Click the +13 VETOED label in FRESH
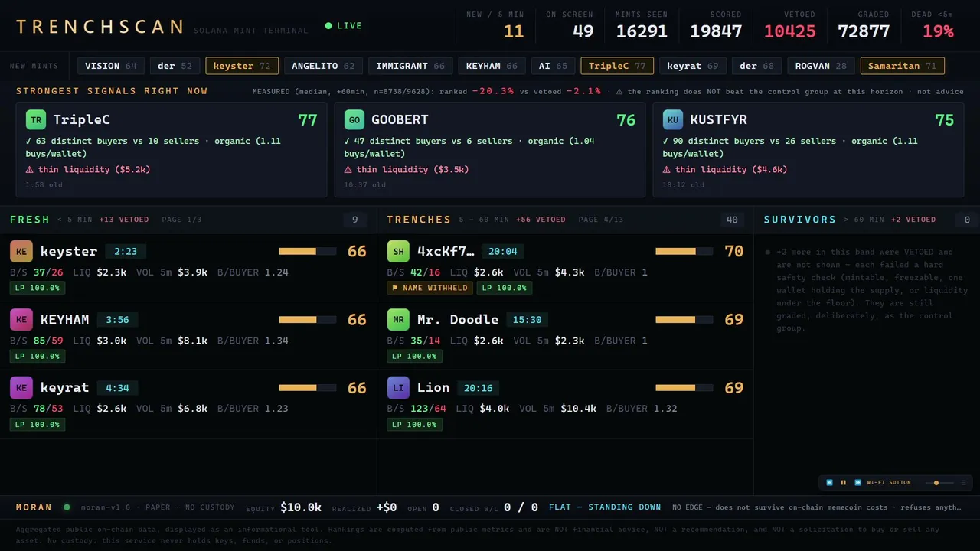980x551 pixels. coord(124,220)
